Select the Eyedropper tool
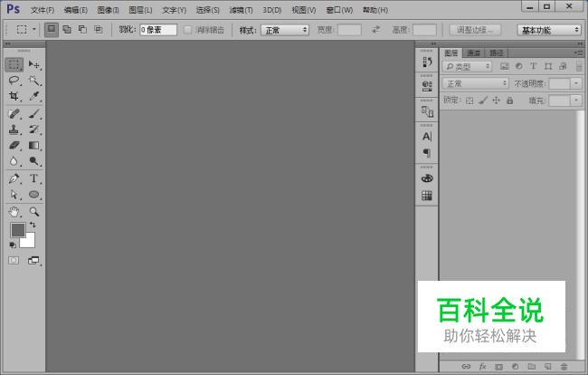Screen dimensions: 588x375 click(x=34, y=96)
